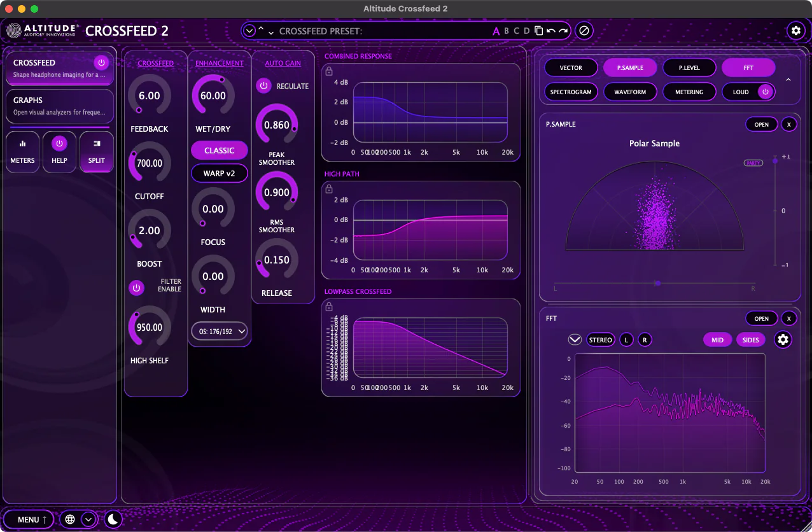This screenshot has width=812, height=532.
Task: Click the Wet/Dry knob showing 60.00
Action: (213, 95)
